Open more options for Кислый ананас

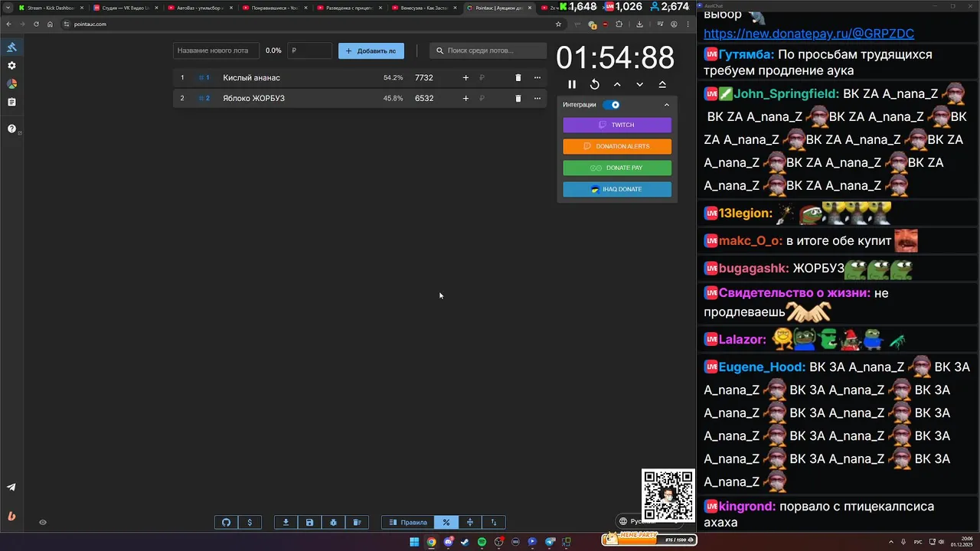click(537, 78)
